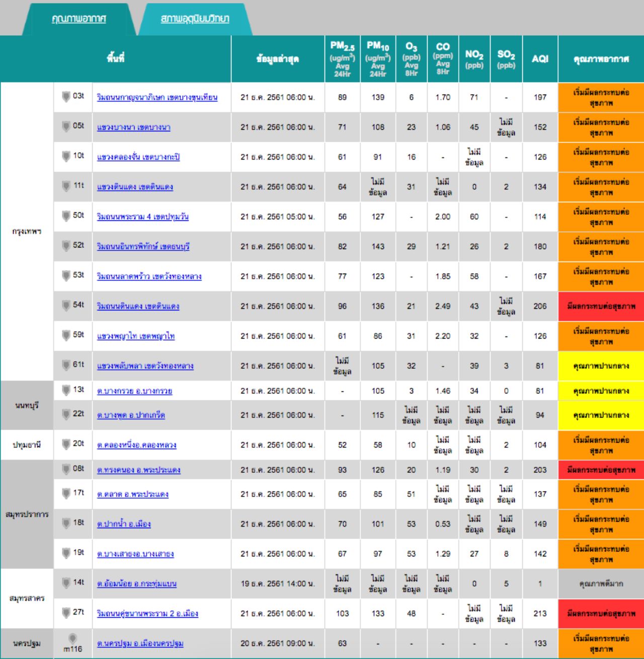Open the ริมถนนดินแดง link in row 54t
The width and height of the screenshot is (644, 659).
click(138, 306)
